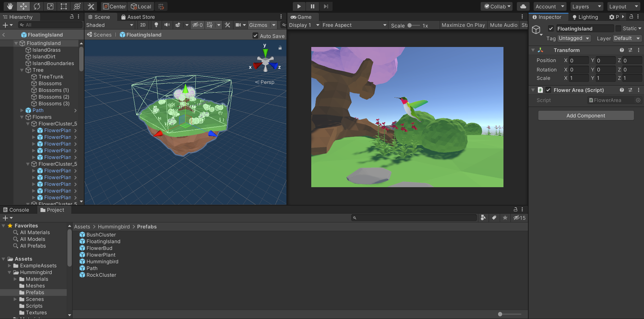Select the Scale tool
The width and height of the screenshot is (644, 319).
(50, 6)
